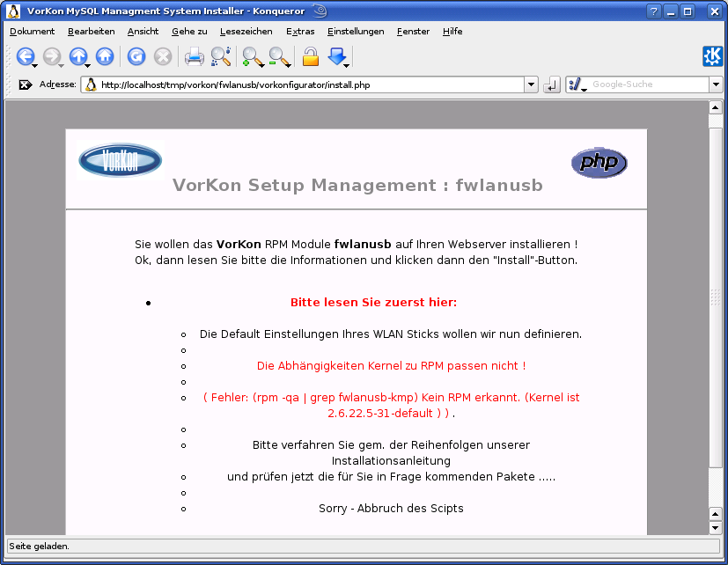This screenshot has width=728, height=565.
Task: Click the Back navigation arrow
Action: 25,56
